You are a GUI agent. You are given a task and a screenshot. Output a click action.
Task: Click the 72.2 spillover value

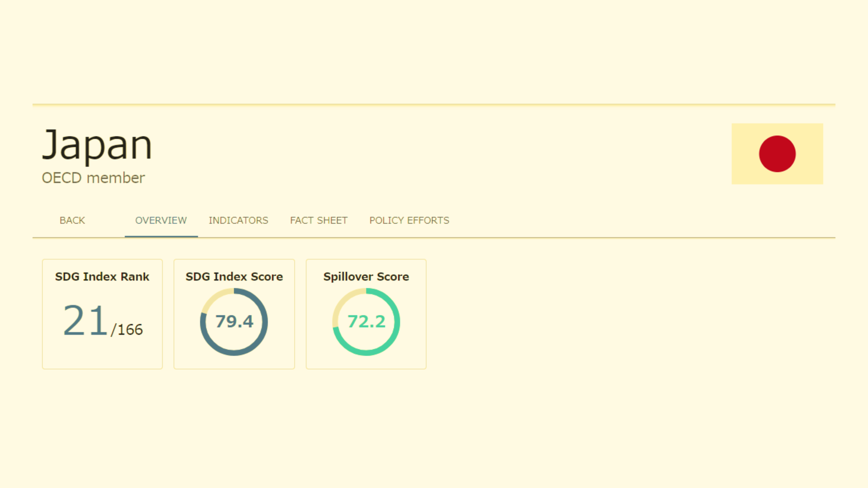coord(366,322)
